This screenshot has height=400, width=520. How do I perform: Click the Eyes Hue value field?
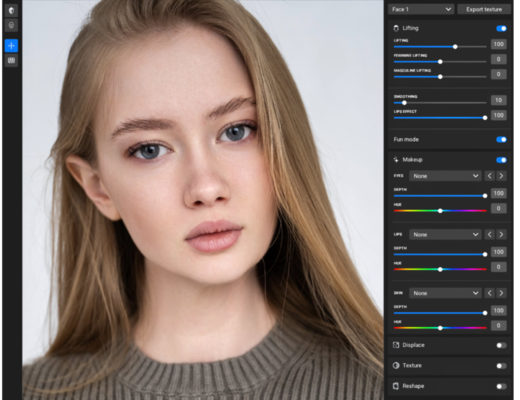tap(499, 208)
